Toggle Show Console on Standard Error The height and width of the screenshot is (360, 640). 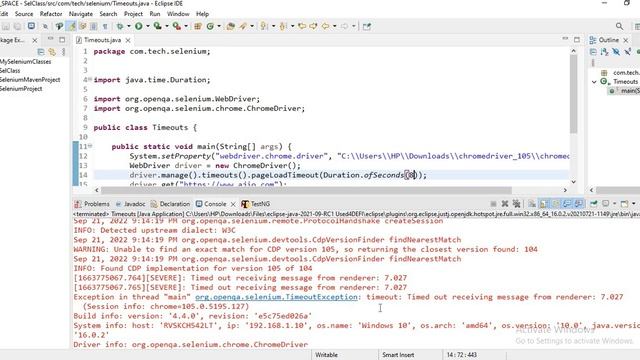point(578,203)
